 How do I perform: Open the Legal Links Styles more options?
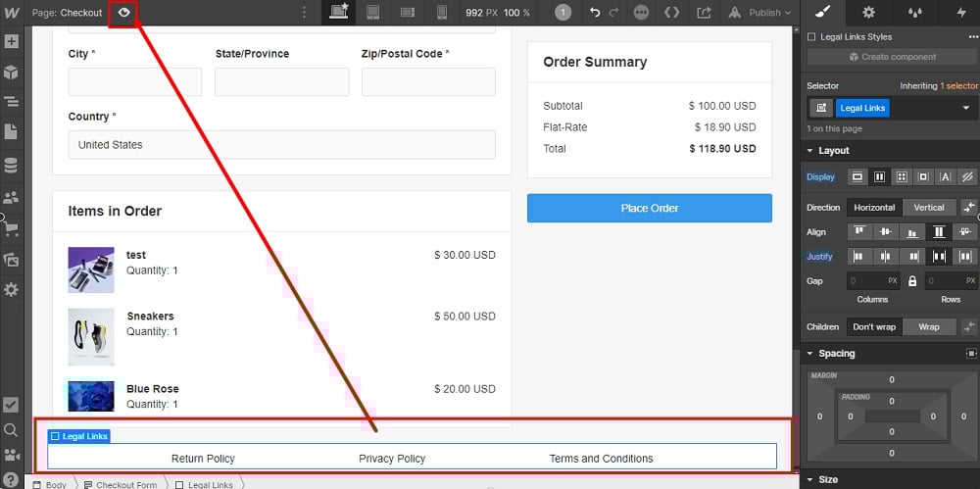point(972,37)
